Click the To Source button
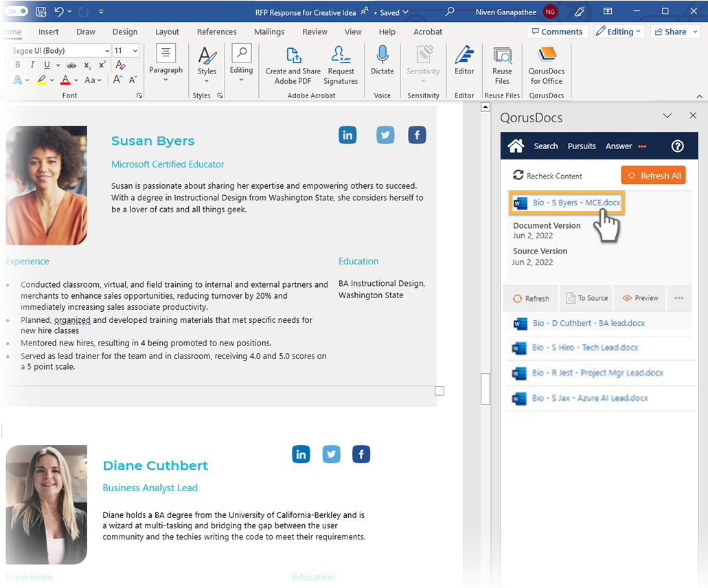Screen dimensions: 708x588 [586, 298]
